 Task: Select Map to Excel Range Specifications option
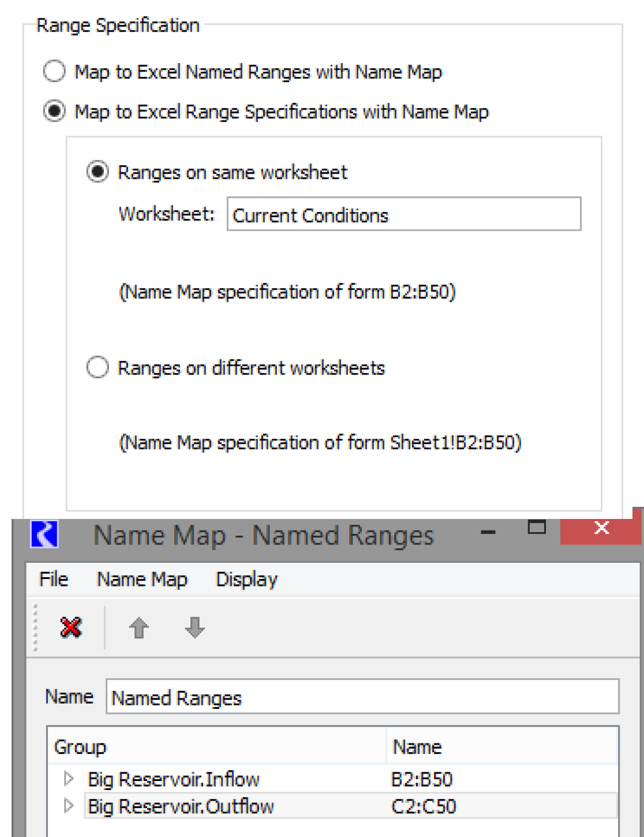click(x=54, y=111)
